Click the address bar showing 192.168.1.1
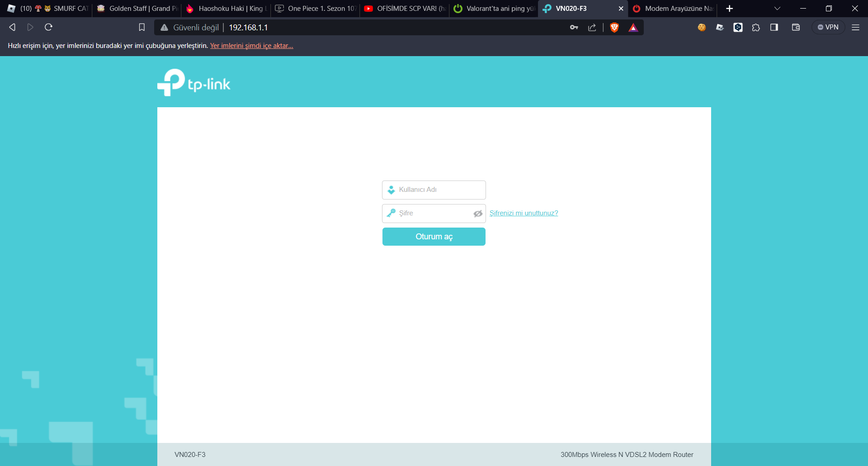This screenshot has height=466, width=868. 398,28
